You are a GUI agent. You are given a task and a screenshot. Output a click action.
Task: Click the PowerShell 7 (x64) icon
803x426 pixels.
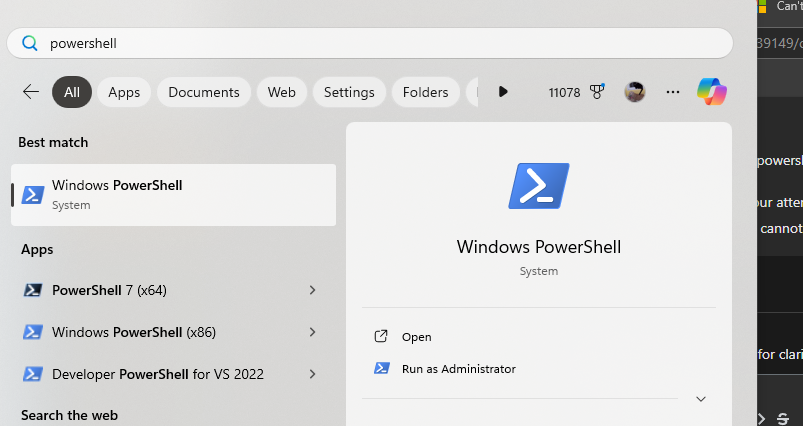point(33,290)
